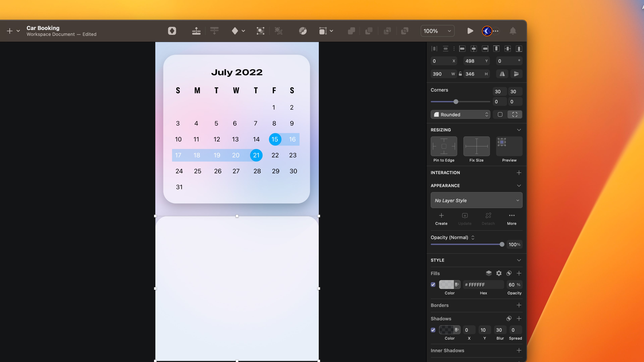Add a new Interaction
This screenshot has width=644, height=362.
pos(519,172)
